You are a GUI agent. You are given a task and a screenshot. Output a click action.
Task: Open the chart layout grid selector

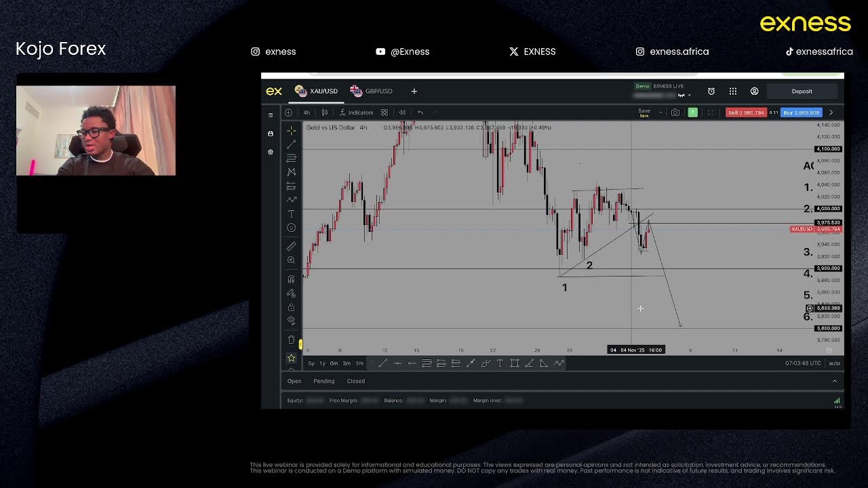point(384,113)
